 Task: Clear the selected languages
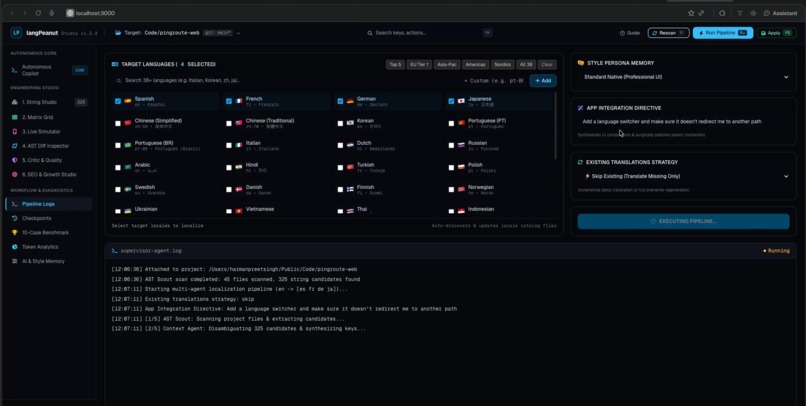[x=547, y=65]
